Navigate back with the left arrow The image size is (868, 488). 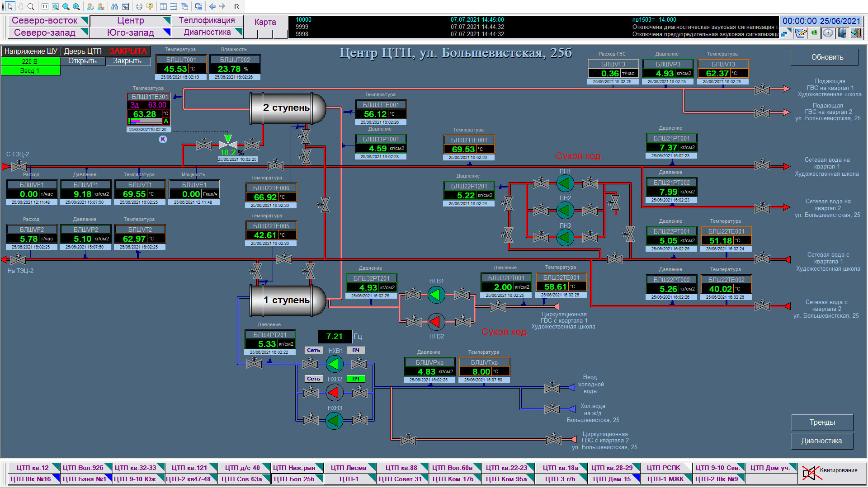click(212, 6)
